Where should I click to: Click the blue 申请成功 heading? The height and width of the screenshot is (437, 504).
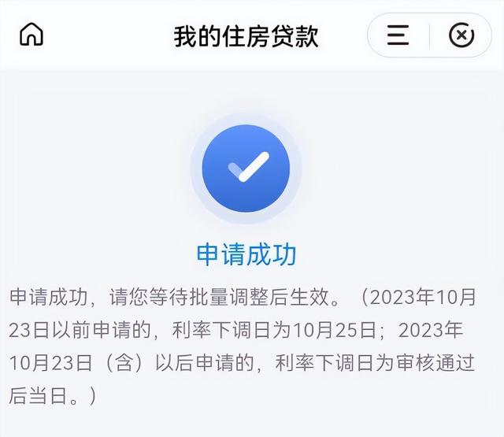pos(246,254)
